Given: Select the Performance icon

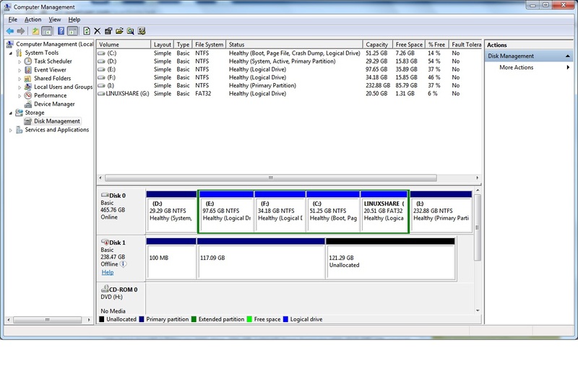Looking at the screenshot, I should [x=28, y=95].
